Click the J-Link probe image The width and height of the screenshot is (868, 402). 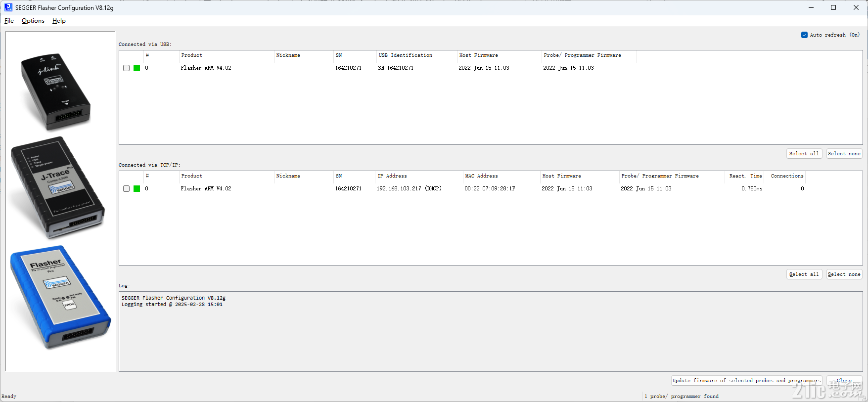pyautogui.click(x=55, y=91)
